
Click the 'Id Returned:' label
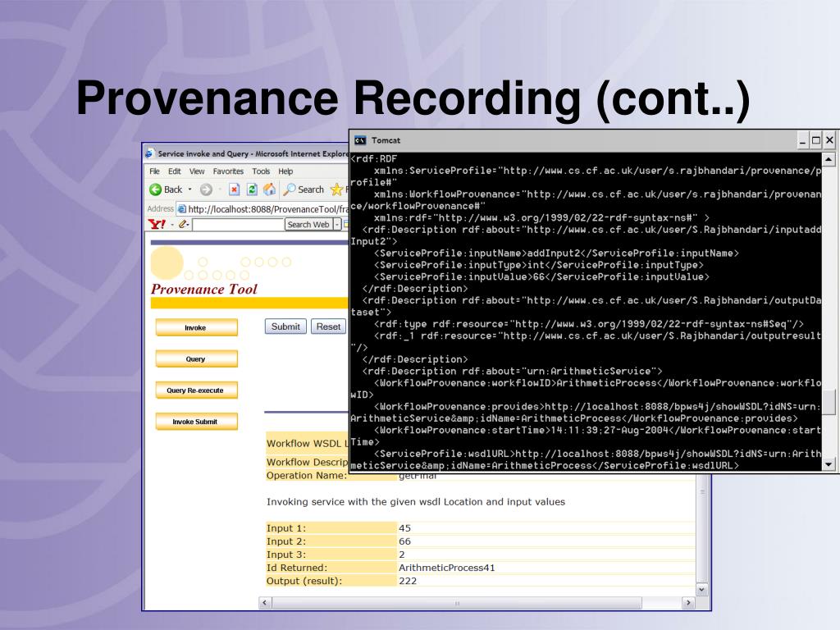296,568
